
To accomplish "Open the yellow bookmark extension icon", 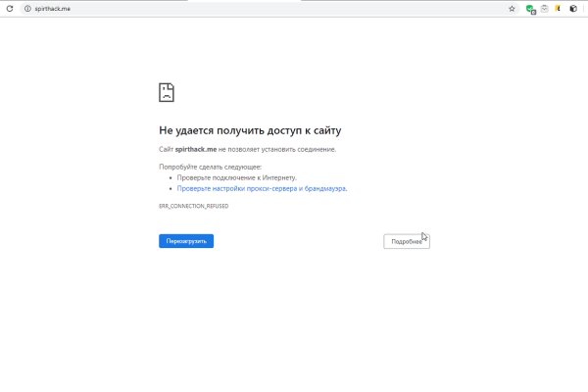I will pos(559,8).
